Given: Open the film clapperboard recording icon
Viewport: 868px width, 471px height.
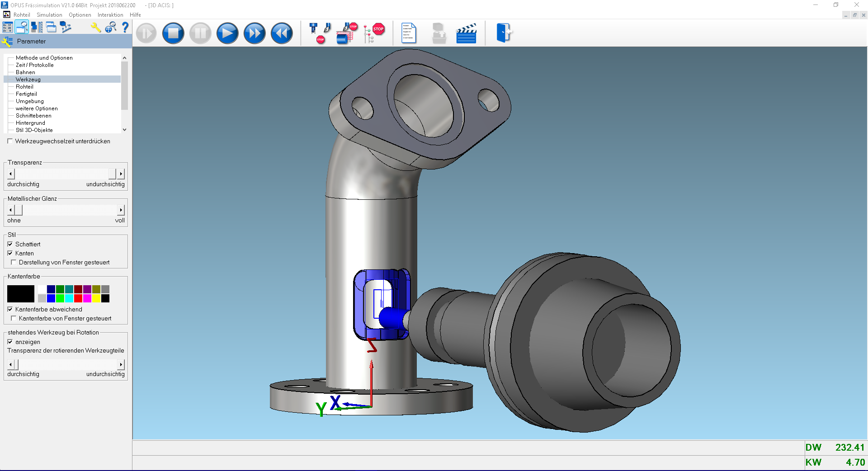Looking at the screenshot, I should coord(466,33).
